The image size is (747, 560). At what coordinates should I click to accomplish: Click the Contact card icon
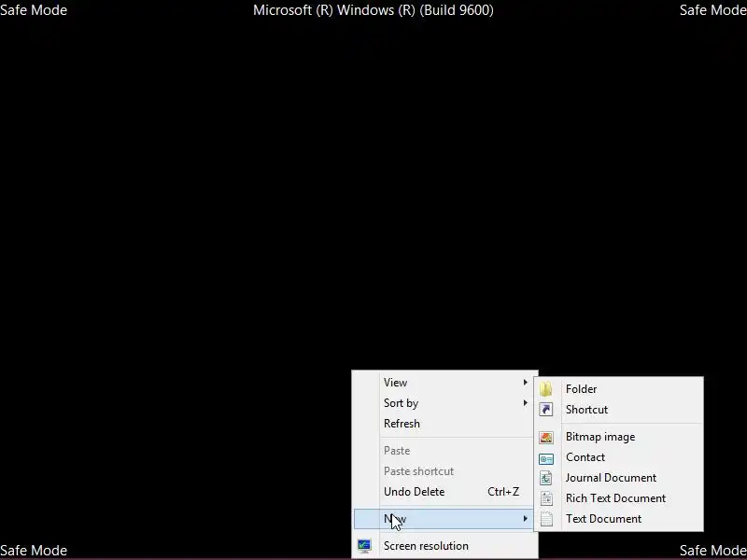[x=546, y=458]
